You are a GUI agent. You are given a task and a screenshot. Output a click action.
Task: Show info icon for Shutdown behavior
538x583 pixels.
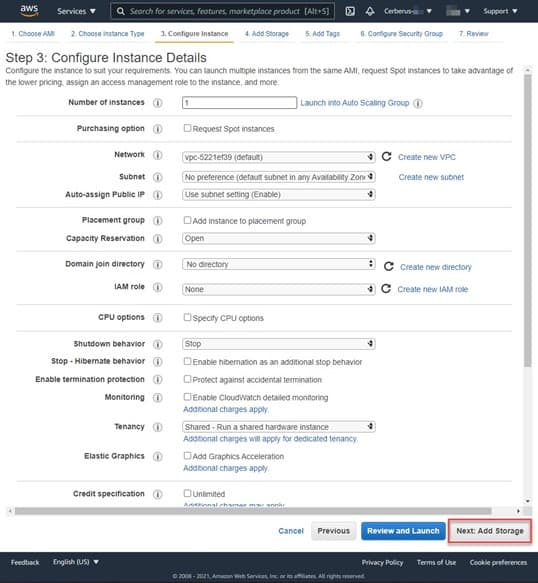point(158,344)
